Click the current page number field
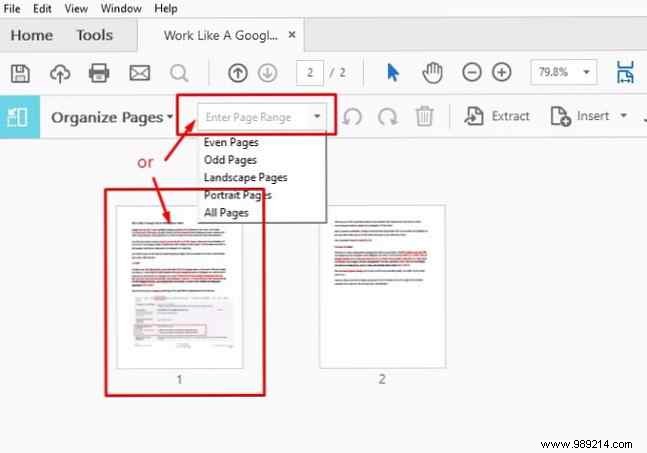Image resolution: width=647 pixels, height=453 pixels. (309, 73)
